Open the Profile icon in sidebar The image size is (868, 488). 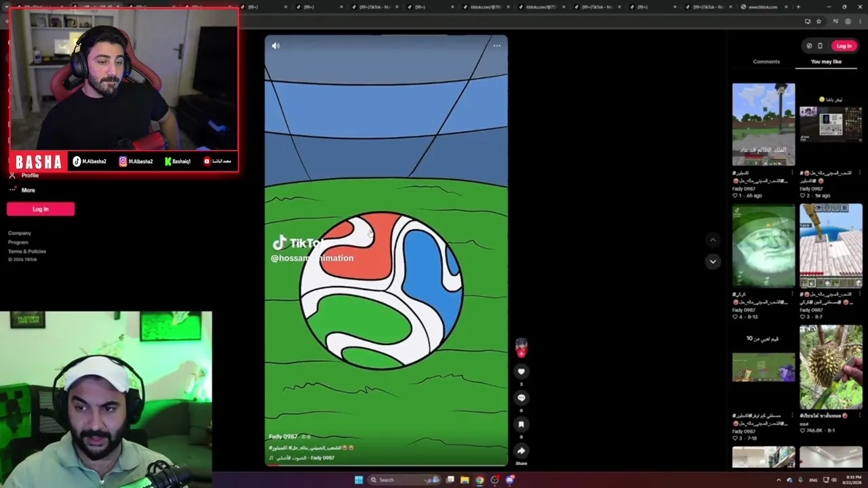point(12,176)
